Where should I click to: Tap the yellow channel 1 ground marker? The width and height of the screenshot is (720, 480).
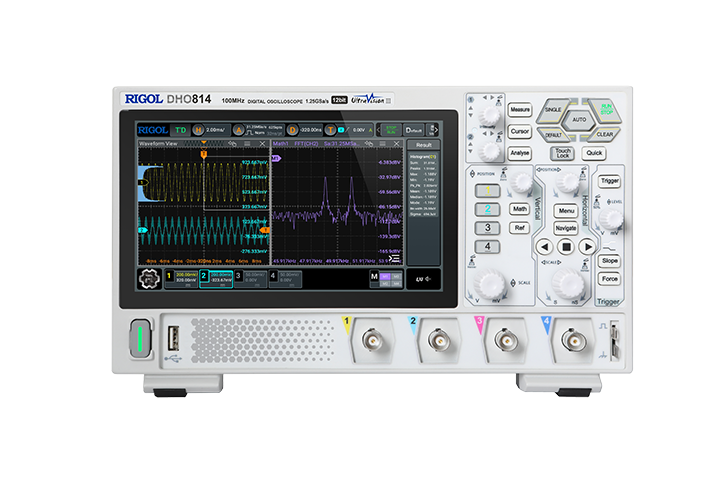pos(143,182)
